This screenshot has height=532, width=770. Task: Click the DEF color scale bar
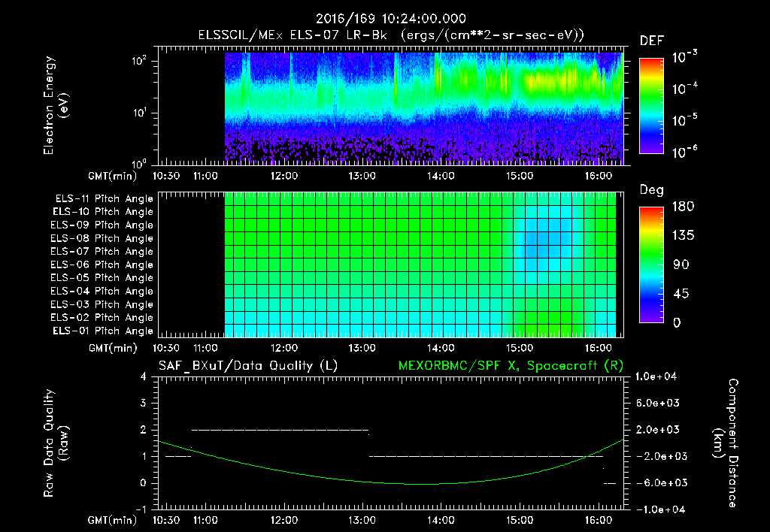652,106
